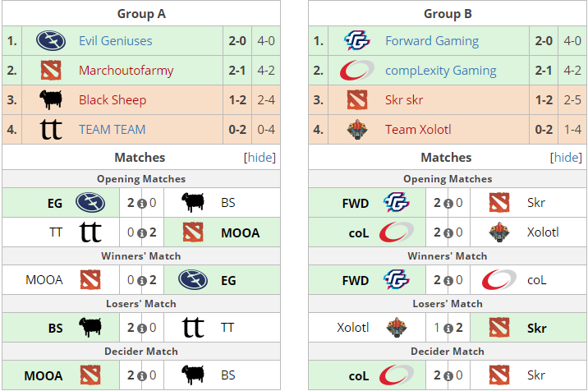Open info icon for MOOA vs EG winners' match
The width and height of the screenshot is (588, 391).
click(x=142, y=281)
